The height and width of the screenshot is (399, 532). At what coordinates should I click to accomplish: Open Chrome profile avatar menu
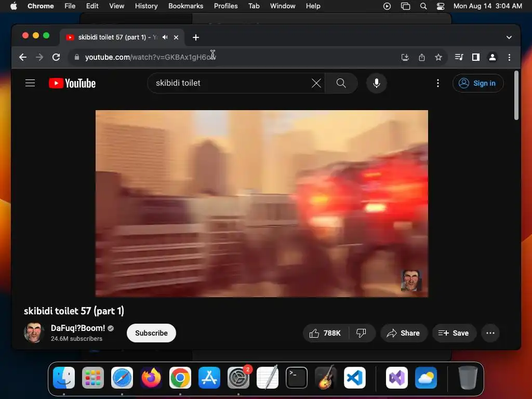[493, 57]
